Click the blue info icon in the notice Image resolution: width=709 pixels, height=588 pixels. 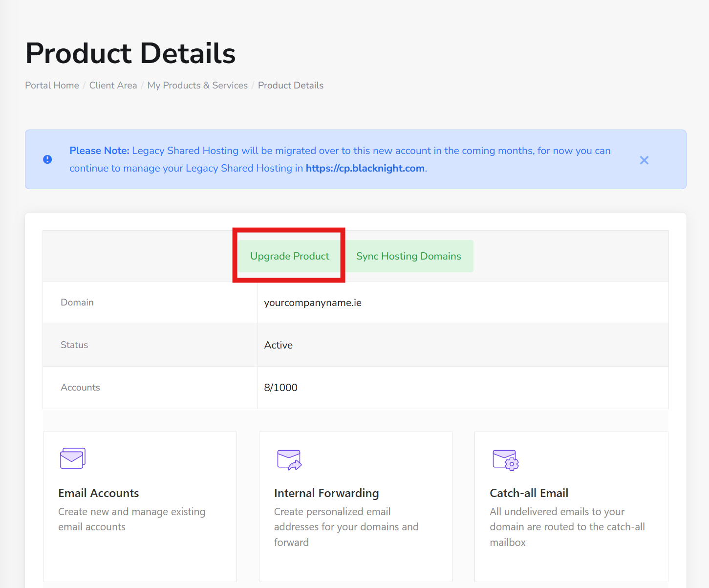(47, 159)
